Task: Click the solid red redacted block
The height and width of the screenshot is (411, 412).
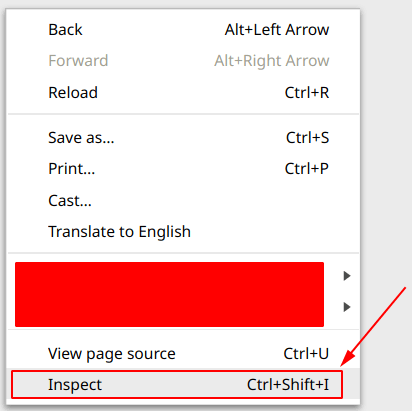Action: (x=169, y=294)
